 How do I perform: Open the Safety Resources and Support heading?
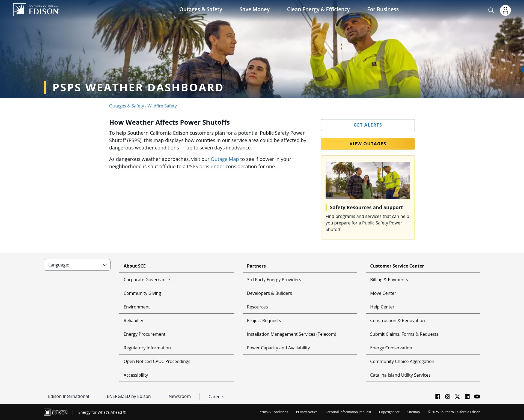(x=366, y=207)
